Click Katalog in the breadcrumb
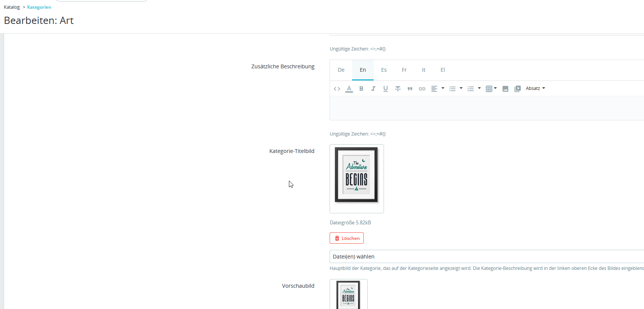 click(12, 7)
